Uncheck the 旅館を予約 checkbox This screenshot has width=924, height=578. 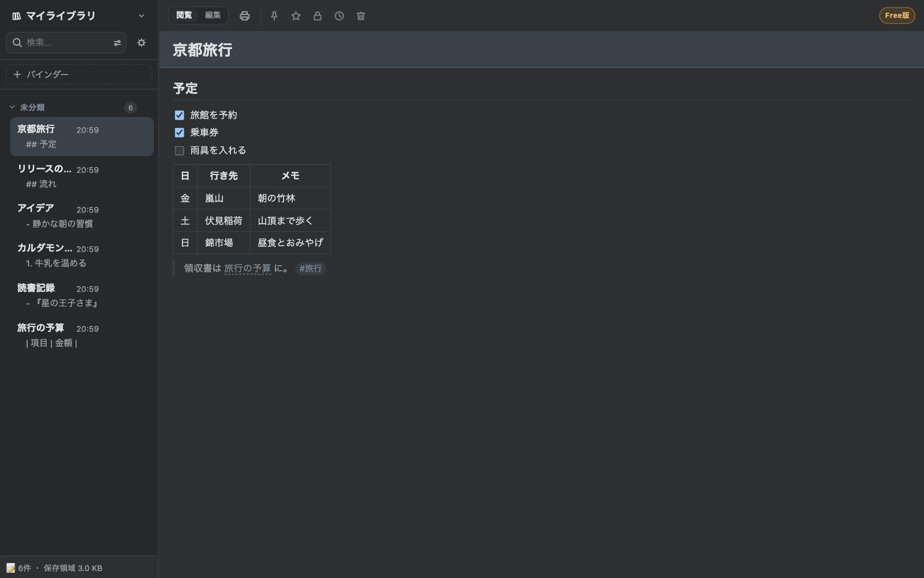180,115
